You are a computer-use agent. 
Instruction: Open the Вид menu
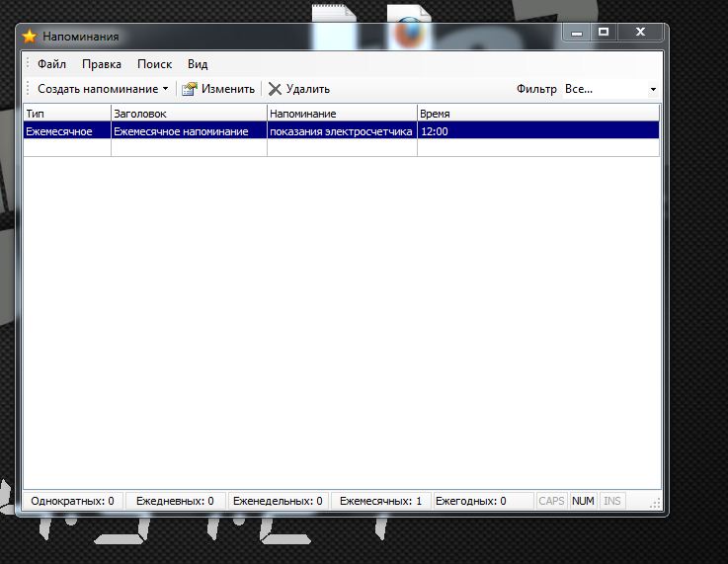(x=198, y=64)
